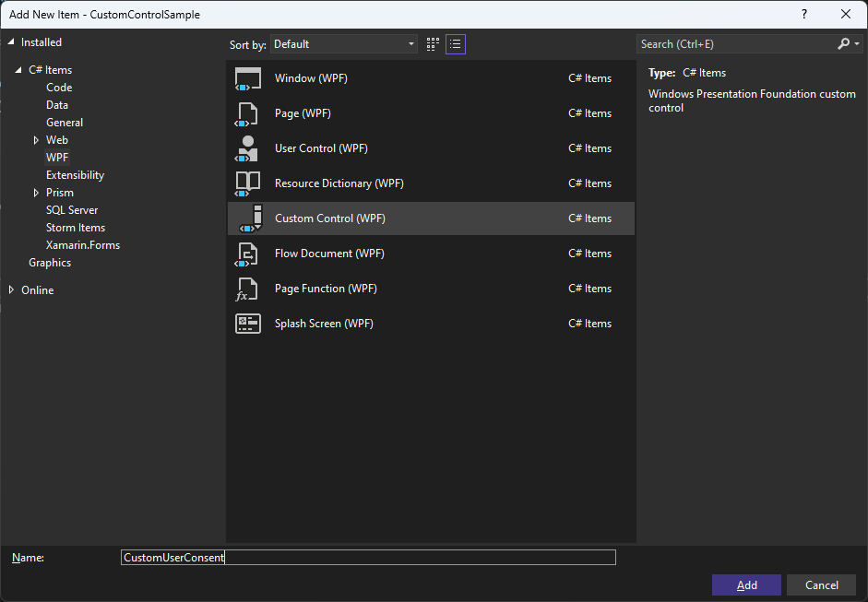
Task: Select the Storm Items category
Action: [76, 228]
